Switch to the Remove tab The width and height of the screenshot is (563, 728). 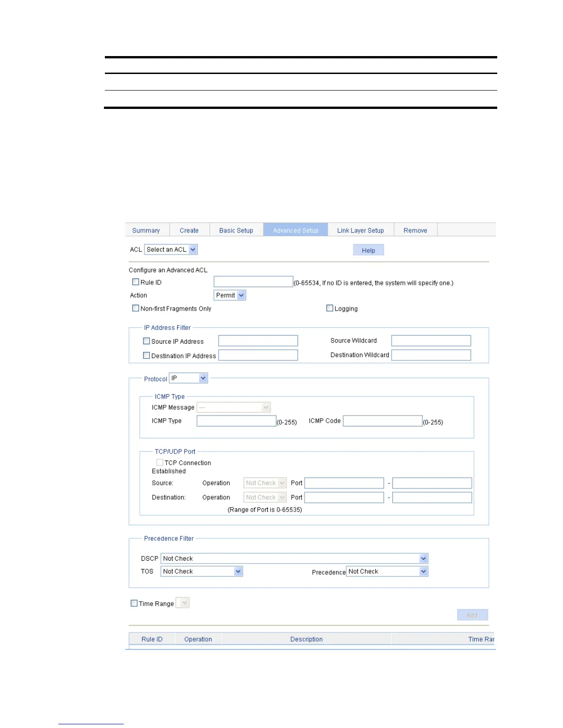pos(415,230)
